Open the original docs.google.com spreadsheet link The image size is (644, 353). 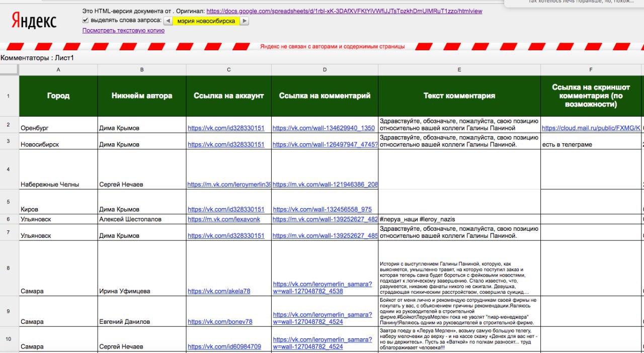point(344,11)
